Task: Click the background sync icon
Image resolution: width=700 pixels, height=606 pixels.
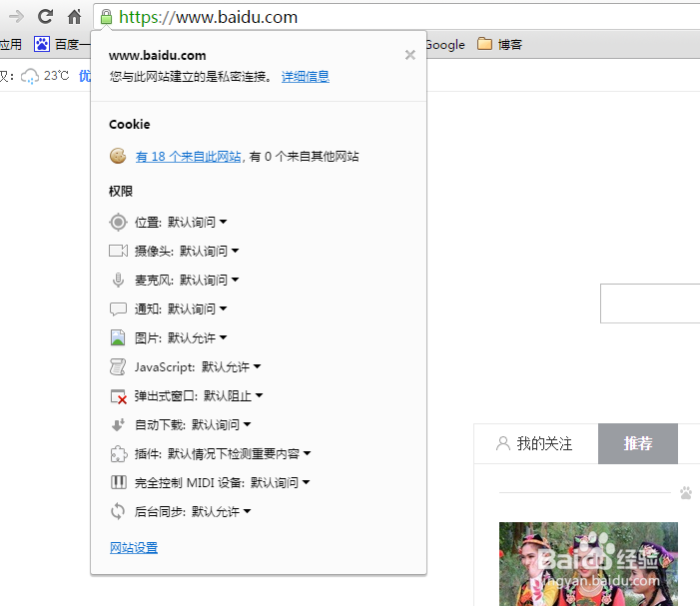Action: click(118, 511)
